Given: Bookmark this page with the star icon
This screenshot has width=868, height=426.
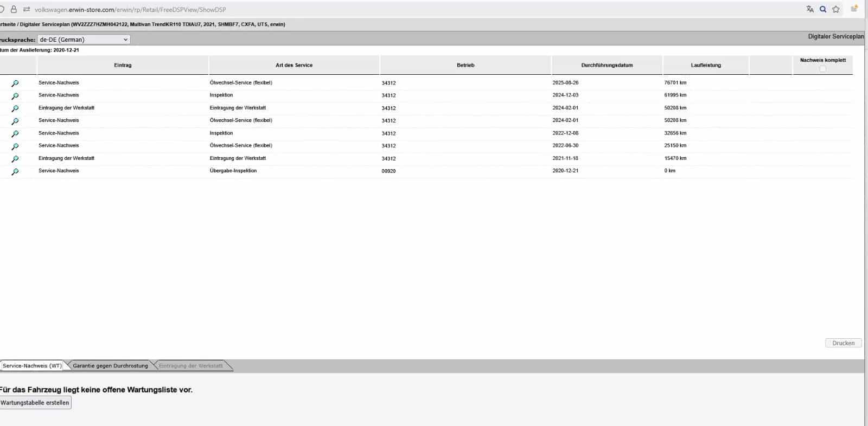Looking at the screenshot, I should [x=836, y=9].
